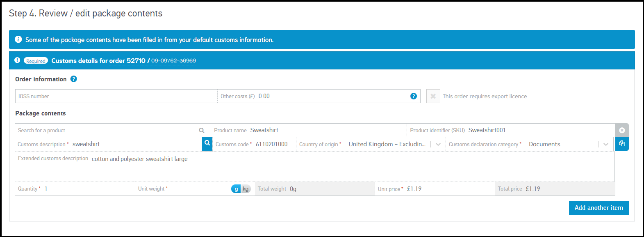Click the exclamation icon beside Required badge
The width and height of the screenshot is (644, 237).
point(17,60)
